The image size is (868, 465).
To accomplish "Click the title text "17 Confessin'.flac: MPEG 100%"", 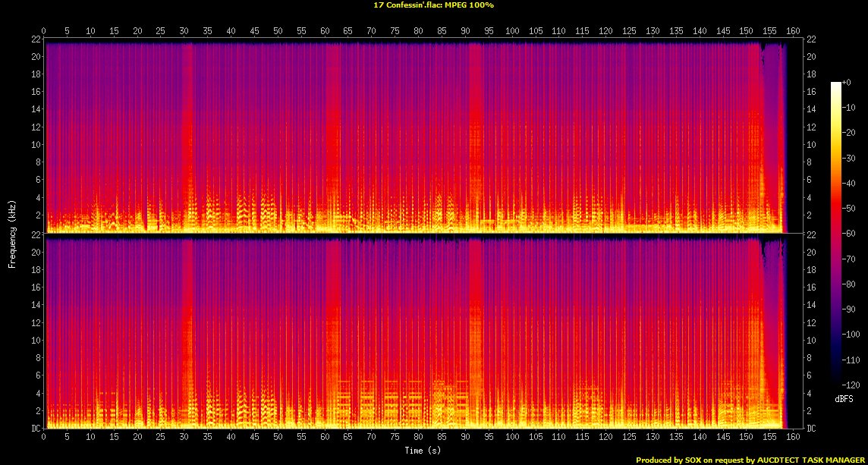I will pyautogui.click(x=433, y=5).
